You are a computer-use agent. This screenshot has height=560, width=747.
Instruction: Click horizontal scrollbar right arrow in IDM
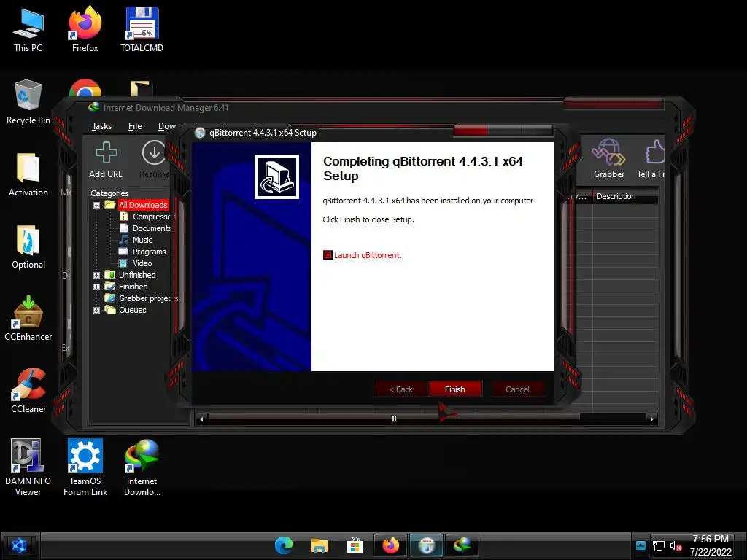(652, 419)
